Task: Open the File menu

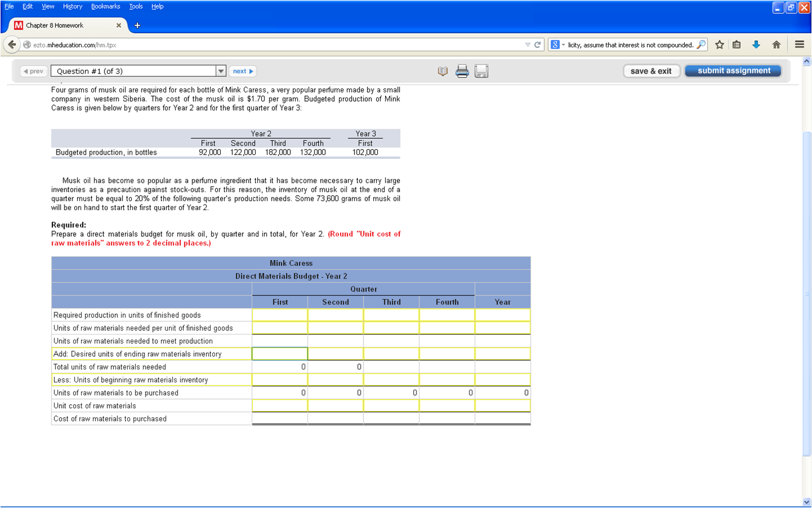Action: (9, 6)
